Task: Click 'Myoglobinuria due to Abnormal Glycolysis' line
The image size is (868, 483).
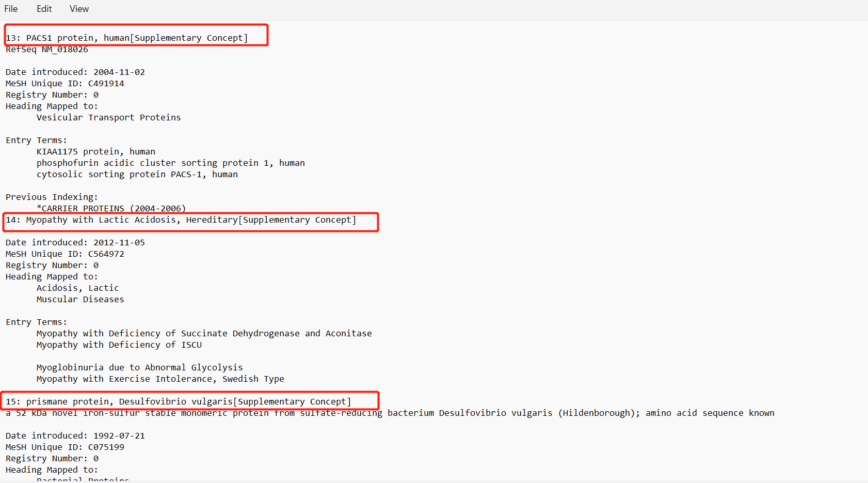Action: click(x=139, y=368)
